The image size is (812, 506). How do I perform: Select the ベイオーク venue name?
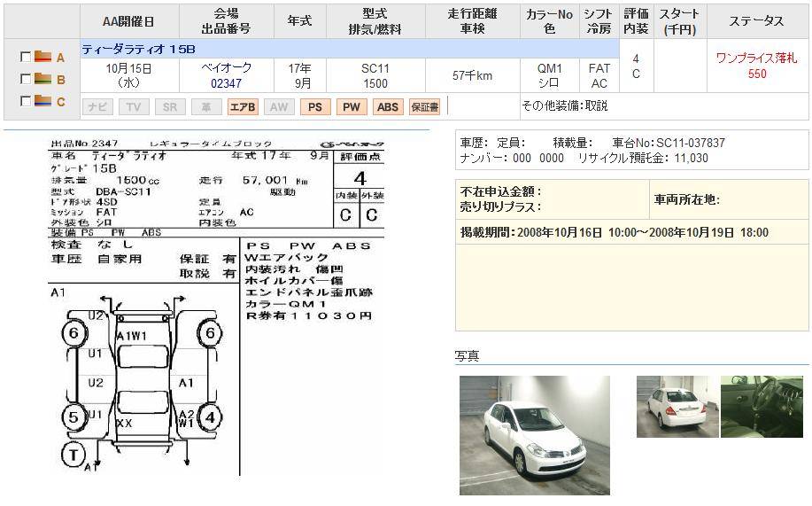227,68
